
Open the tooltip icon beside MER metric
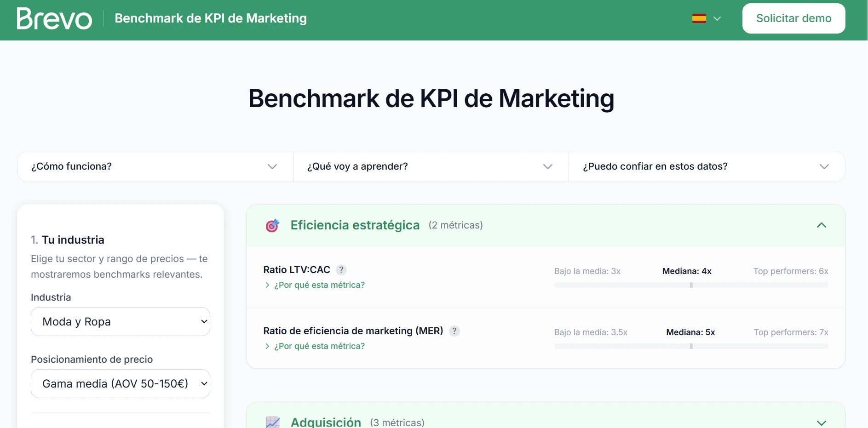click(x=454, y=331)
